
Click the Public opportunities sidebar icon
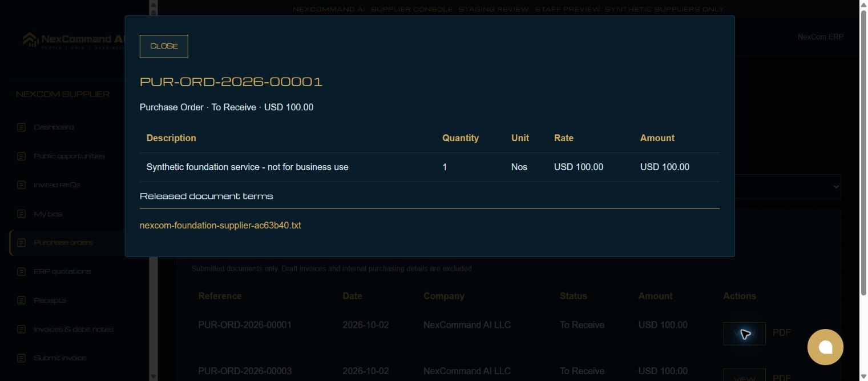(22, 156)
